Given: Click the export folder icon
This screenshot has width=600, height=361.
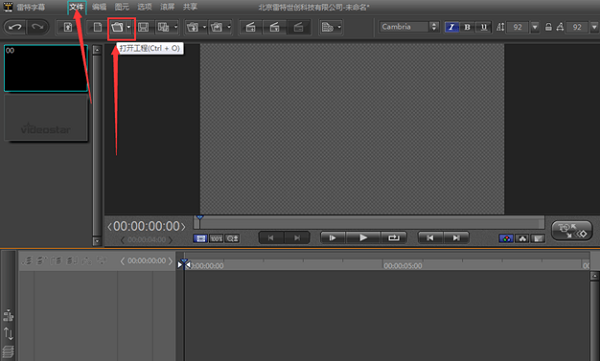Looking at the screenshot, I should (x=217, y=27).
